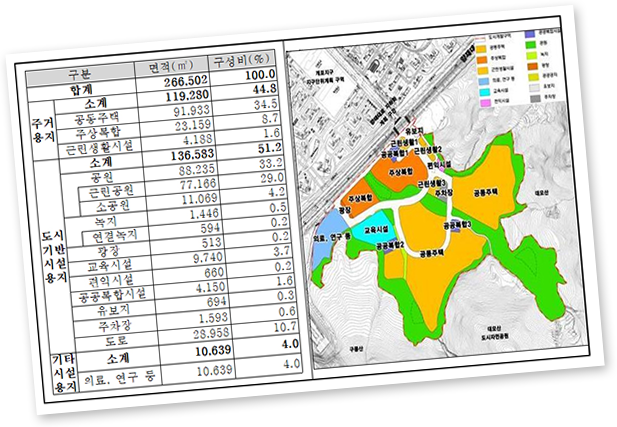Click the 주거용지 category label
The width and height of the screenshot is (617, 427).
43,129
